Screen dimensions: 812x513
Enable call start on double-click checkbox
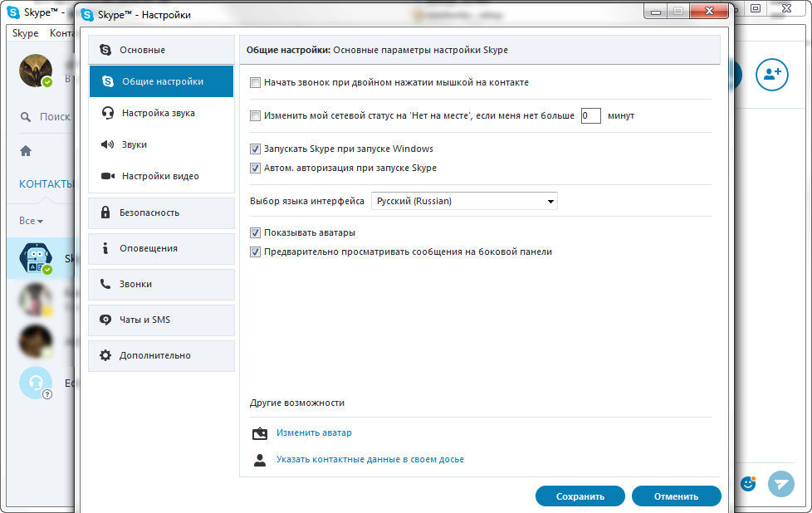click(256, 83)
